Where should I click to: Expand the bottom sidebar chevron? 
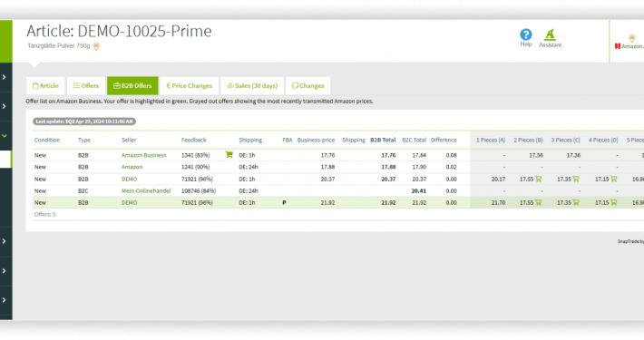click(5, 300)
